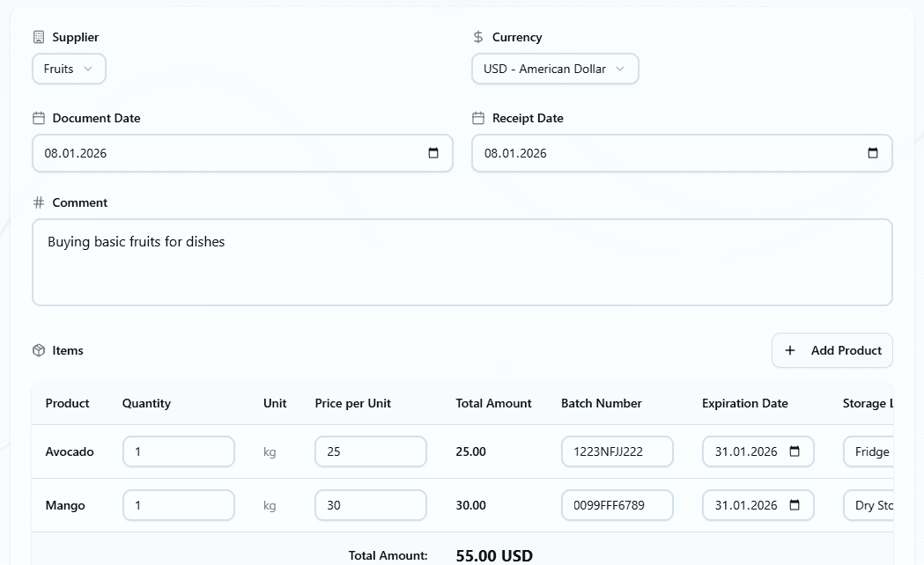
Task: Click the dollar sign icon beside Currency
Action: point(477,37)
